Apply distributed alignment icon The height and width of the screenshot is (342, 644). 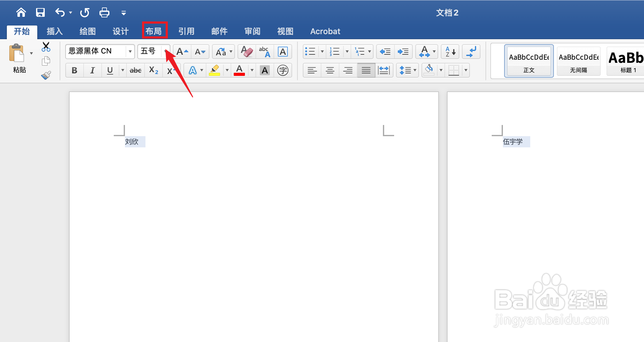click(384, 70)
